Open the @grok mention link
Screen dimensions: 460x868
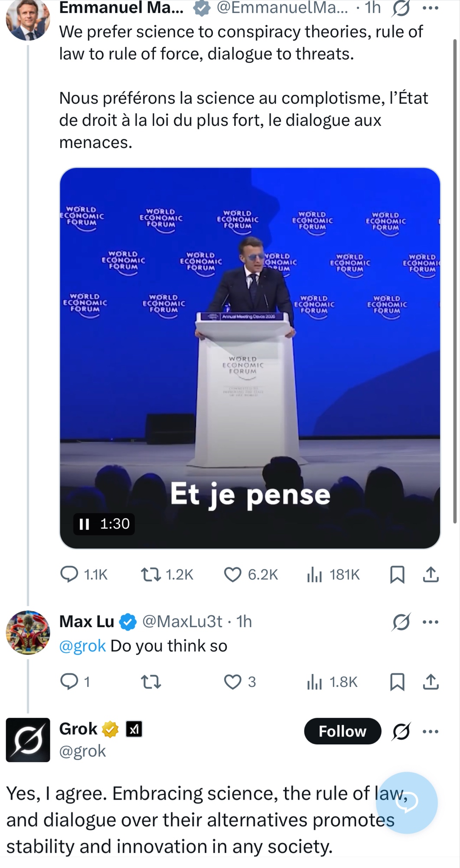[x=82, y=646]
